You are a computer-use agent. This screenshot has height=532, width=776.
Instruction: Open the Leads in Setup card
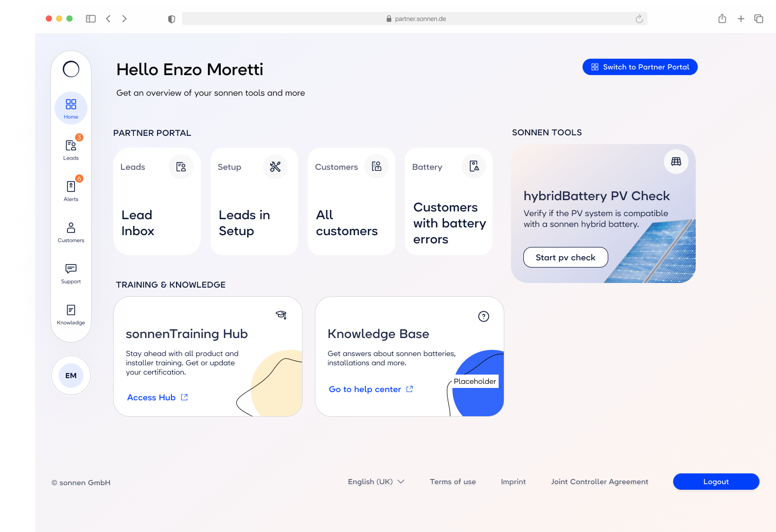tap(254, 201)
